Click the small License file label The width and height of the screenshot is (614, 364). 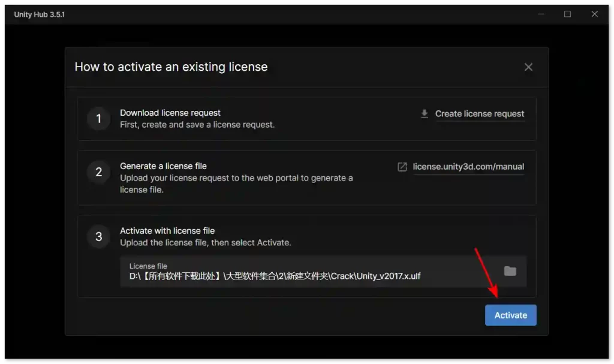coord(148,266)
